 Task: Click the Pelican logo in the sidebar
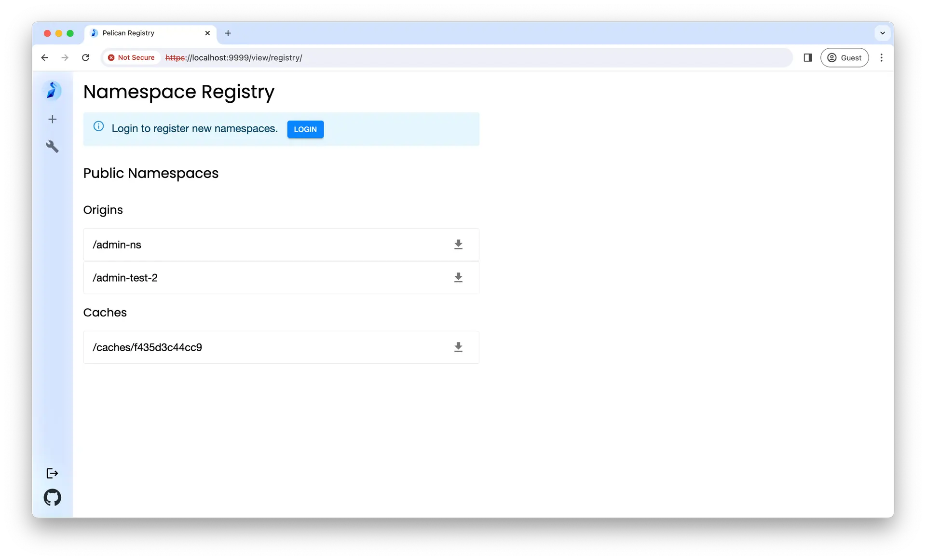pyautogui.click(x=52, y=91)
